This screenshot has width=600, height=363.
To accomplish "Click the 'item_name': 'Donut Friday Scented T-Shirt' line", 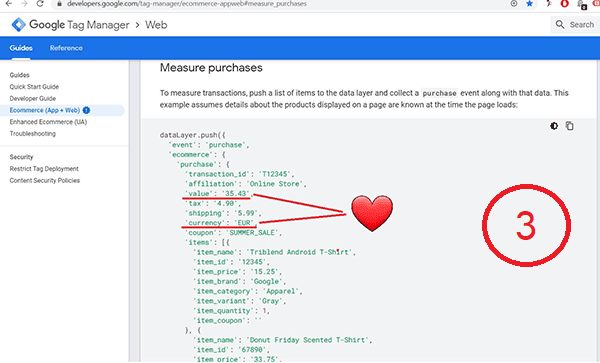I will pos(283,340).
